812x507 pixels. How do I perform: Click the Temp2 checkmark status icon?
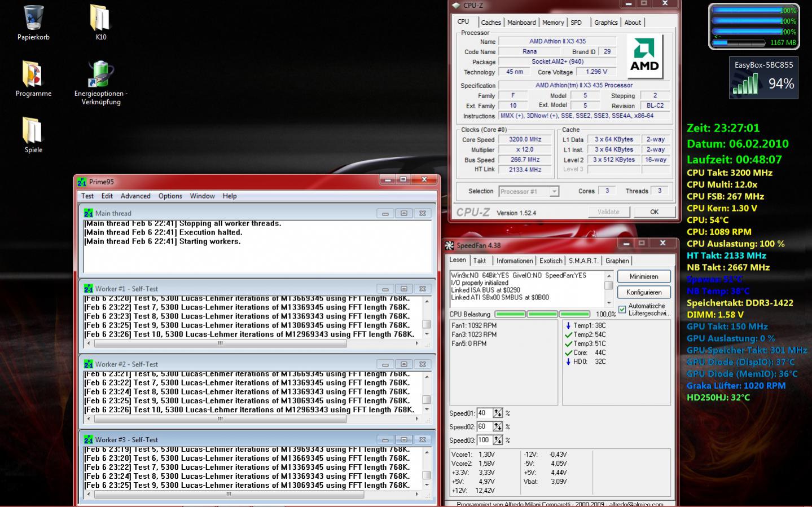(568, 334)
